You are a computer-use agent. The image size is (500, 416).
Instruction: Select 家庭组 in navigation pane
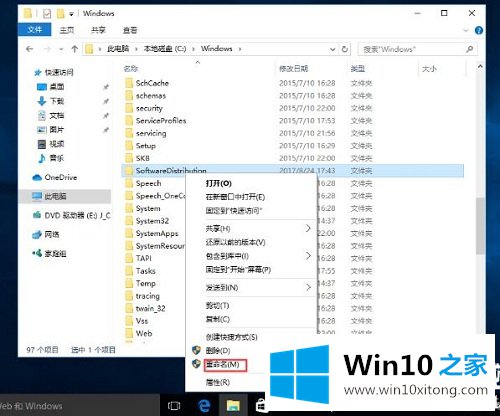pyautogui.click(x=55, y=254)
